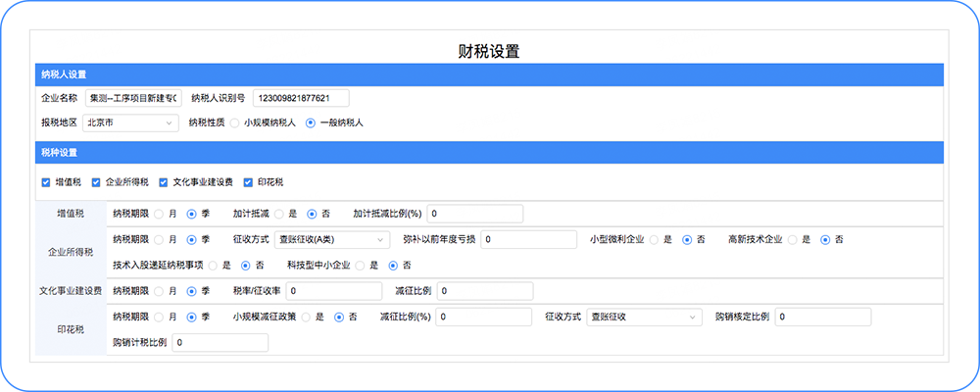Screen dimensions: 980x392
Task: Set 企业所得税 纳税期限 to 月
Action: pos(159,239)
